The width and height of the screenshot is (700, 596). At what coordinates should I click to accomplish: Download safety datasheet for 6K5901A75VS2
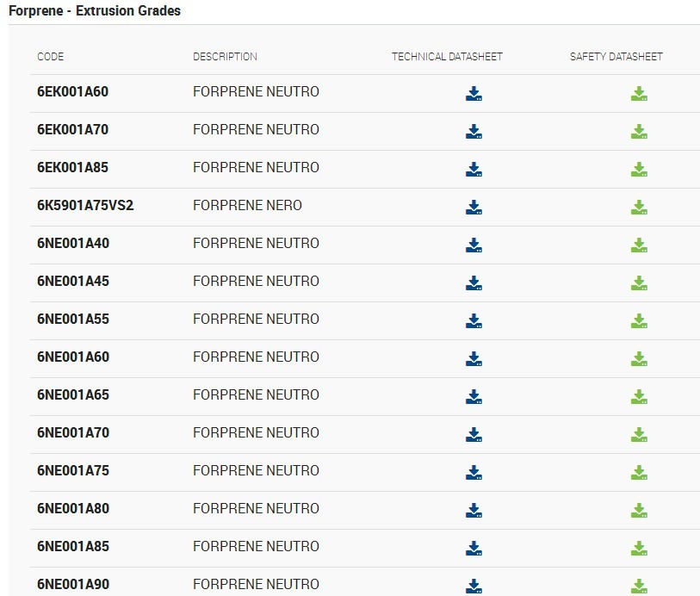pos(639,208)
